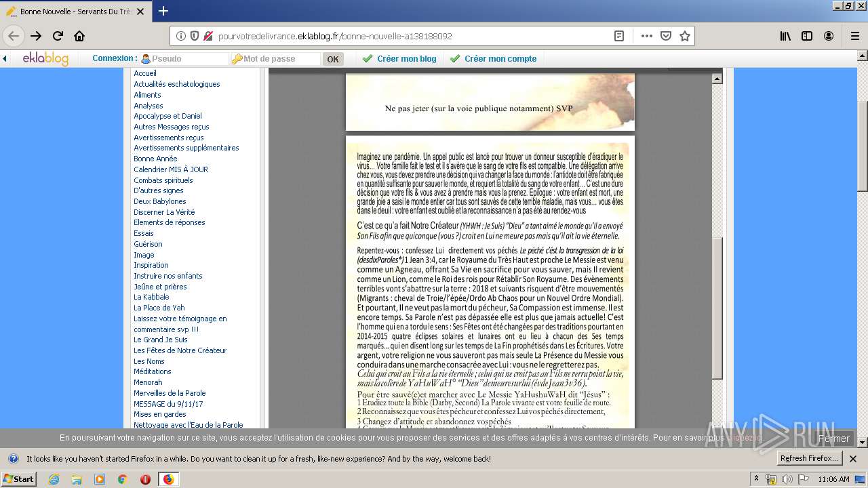Open Actualités eschatologiques category
The width and height of the screenshot is (868, 488).
pos(177,84)
